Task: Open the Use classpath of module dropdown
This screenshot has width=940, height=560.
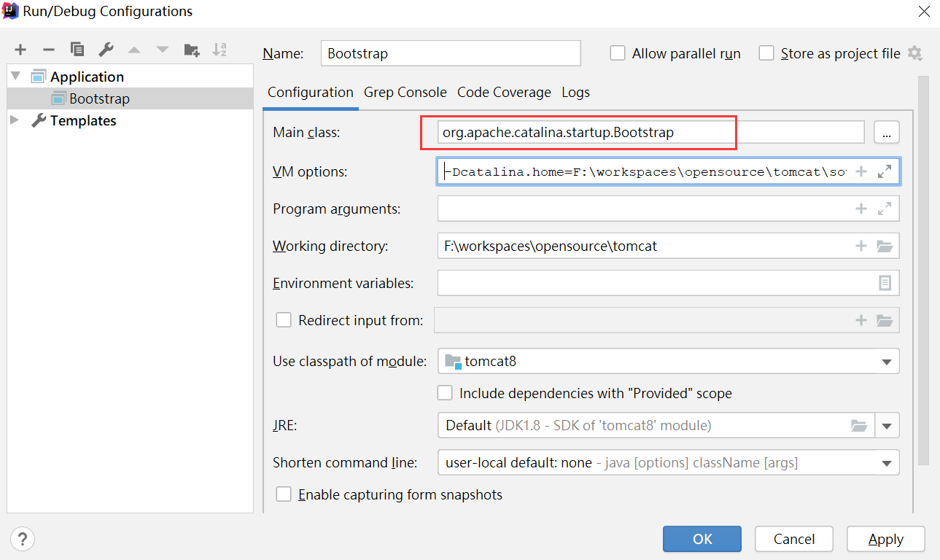Action: [x=887, y=362]
